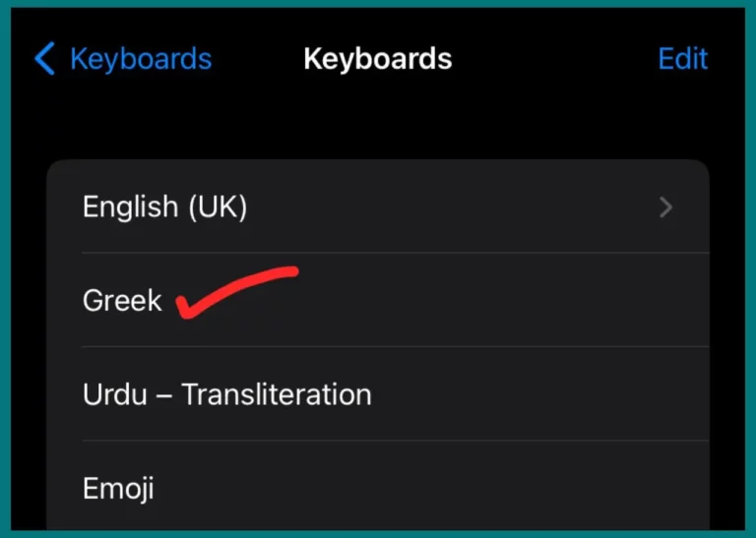Click the red checkmark beside Greek
This screenshot has height=538, width=756.
236,292
